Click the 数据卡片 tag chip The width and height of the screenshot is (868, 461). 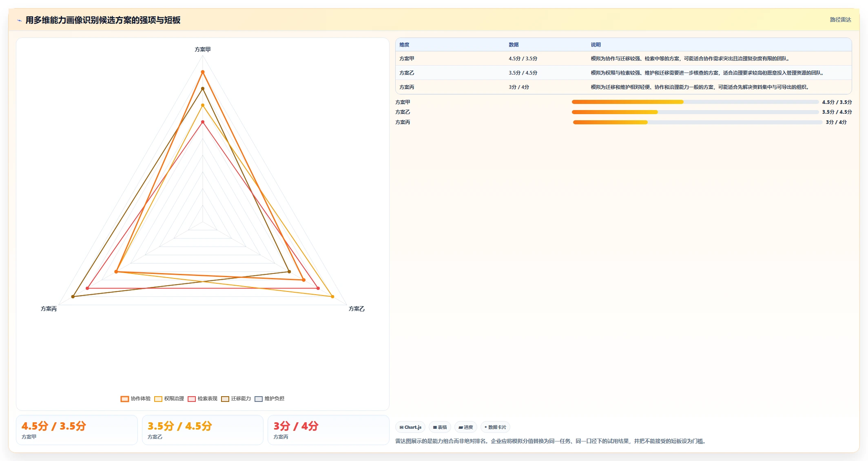click(x=495, y=427)
